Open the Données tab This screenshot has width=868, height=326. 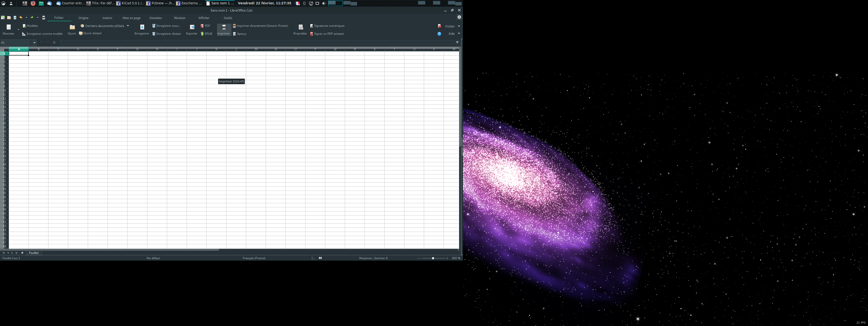pyautogui.click(x=156, y=18)
